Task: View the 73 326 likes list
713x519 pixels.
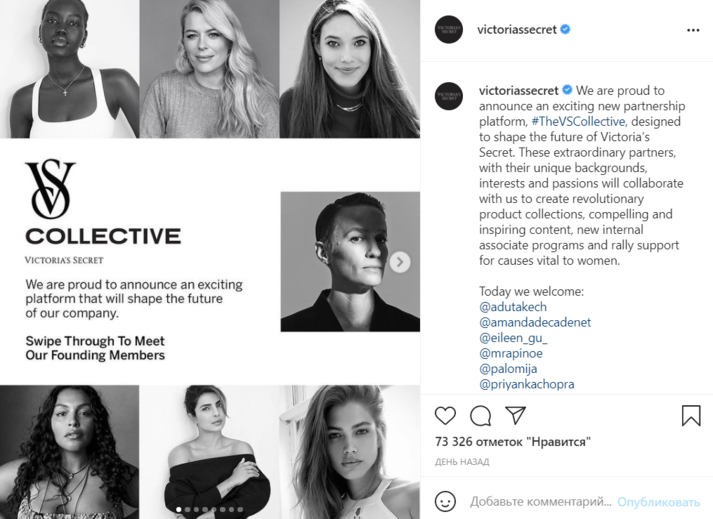Action: tap(513, 441)
